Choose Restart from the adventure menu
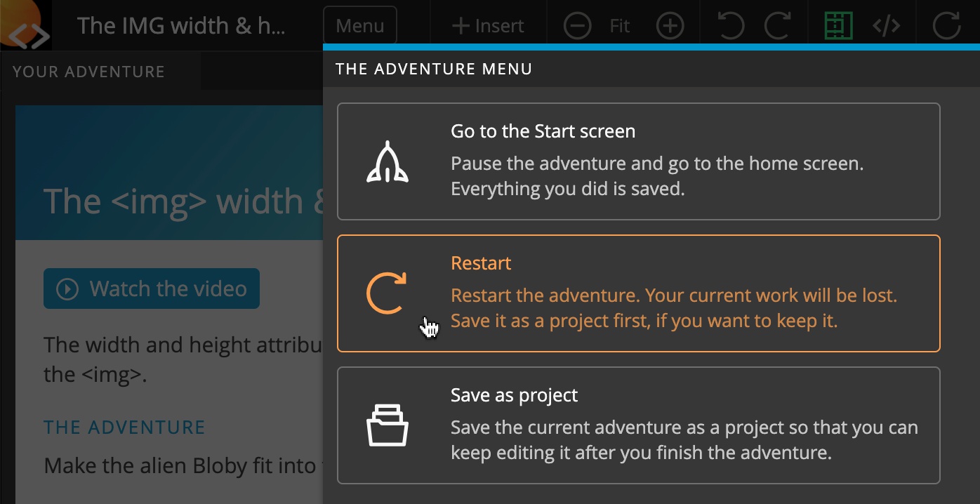The width and height of the screenshot is (980, 504). click(638, 293)
